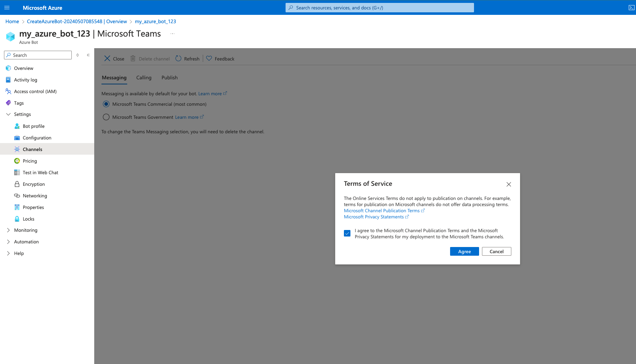
Task: Open the Encryption lock icon
Action: pyautogui.click(x=17, y=184)
